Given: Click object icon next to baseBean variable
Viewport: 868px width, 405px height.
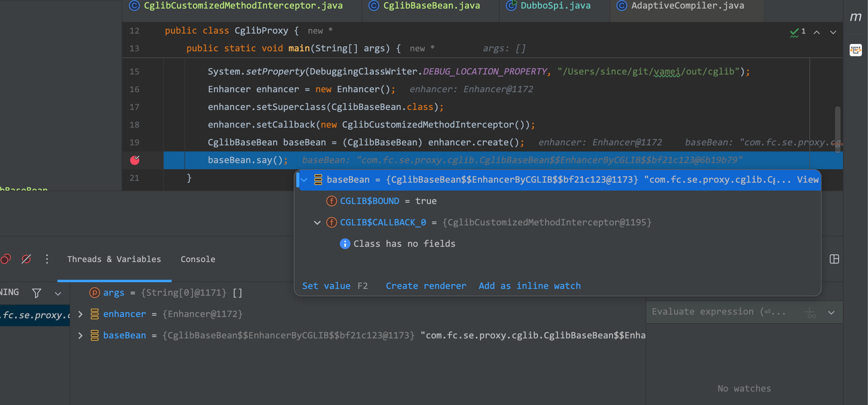Looking at the screenshot, I should (x=94, y=335).
